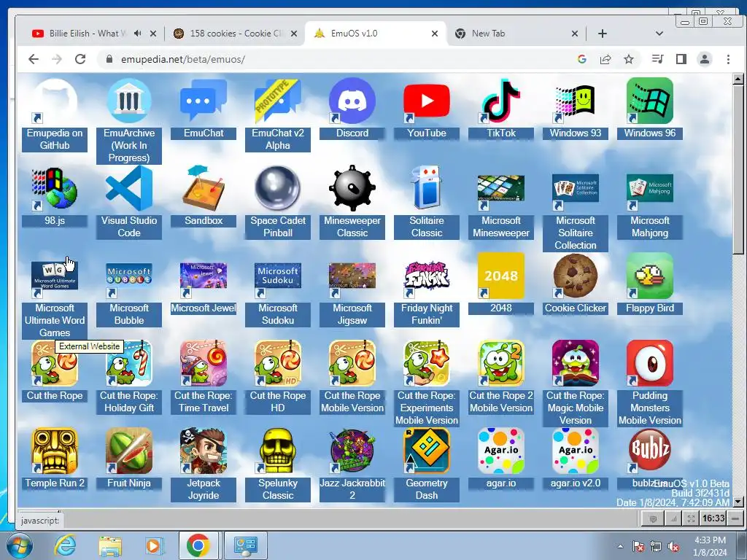Launch Jetpack Joyride icon

[x=204, y=451]
